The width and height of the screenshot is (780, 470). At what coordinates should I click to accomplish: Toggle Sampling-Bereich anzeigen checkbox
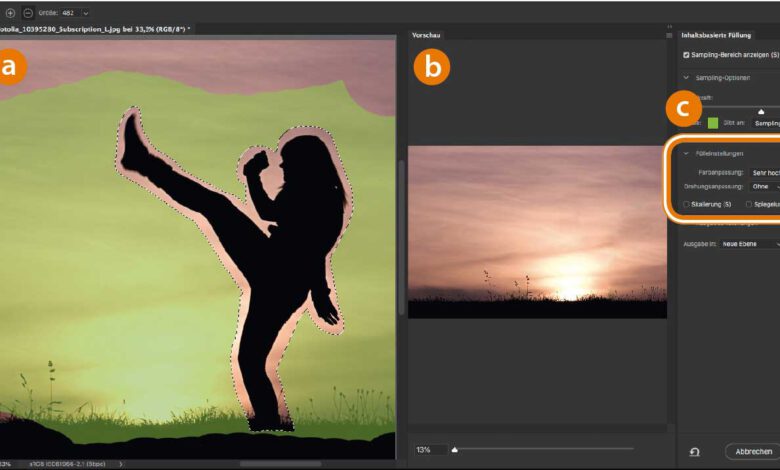686,55
